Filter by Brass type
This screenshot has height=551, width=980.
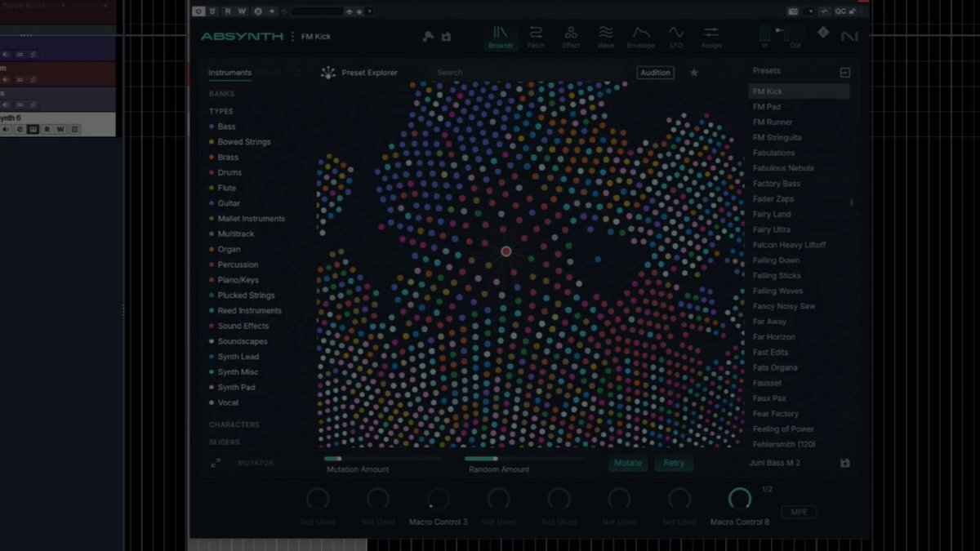(x=224, y=158)
